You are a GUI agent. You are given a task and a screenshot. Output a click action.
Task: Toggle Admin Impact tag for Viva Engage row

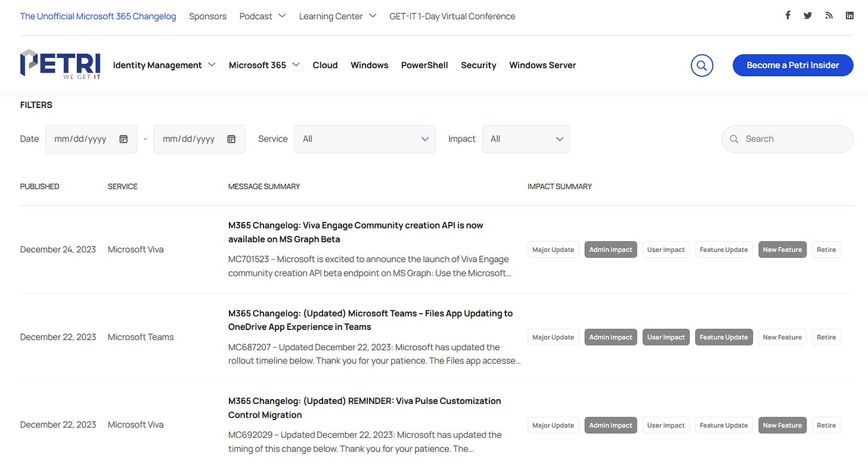[x=610, y=249]
